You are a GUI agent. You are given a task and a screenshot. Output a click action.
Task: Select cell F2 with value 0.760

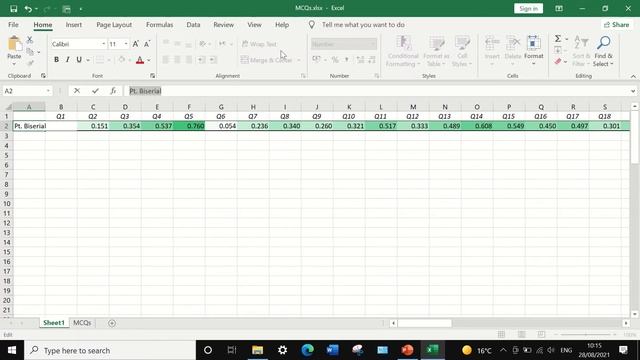pyautogui.click(x=189, y=126)
